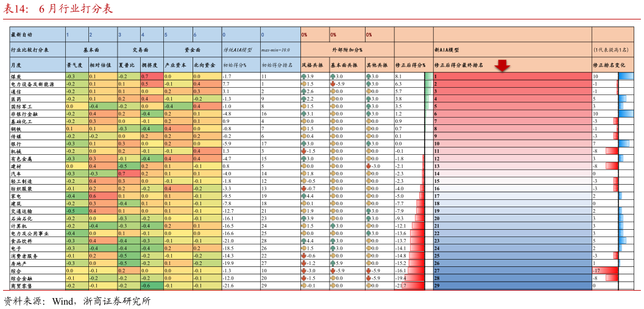Click the -17 red bar in rank change column
Screen dimensions: 644x309
tap(605, 271)
